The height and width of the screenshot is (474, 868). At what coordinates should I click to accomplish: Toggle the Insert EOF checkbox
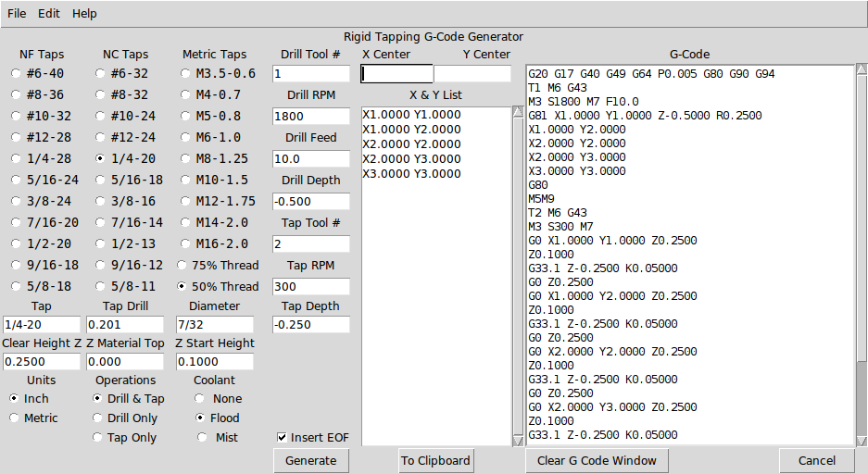pos(283,438)
